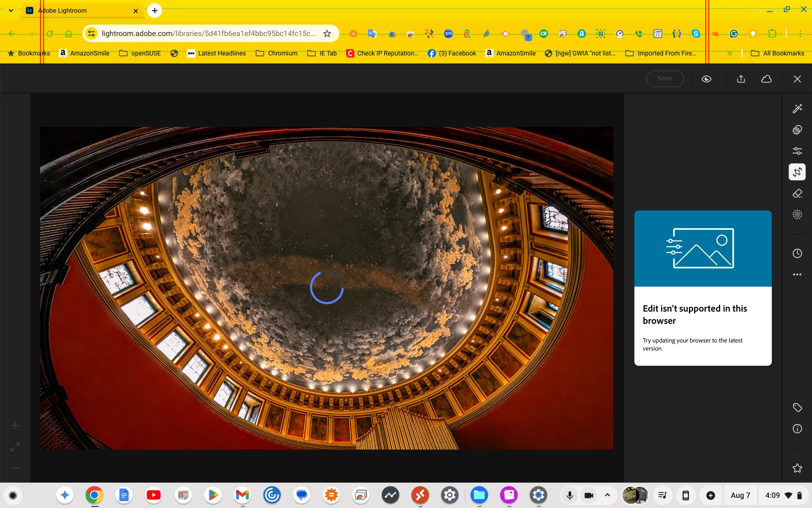The width and height of the screenshot is (812, 508).
Task: Click the share export icon button
Action: point(741,79)
